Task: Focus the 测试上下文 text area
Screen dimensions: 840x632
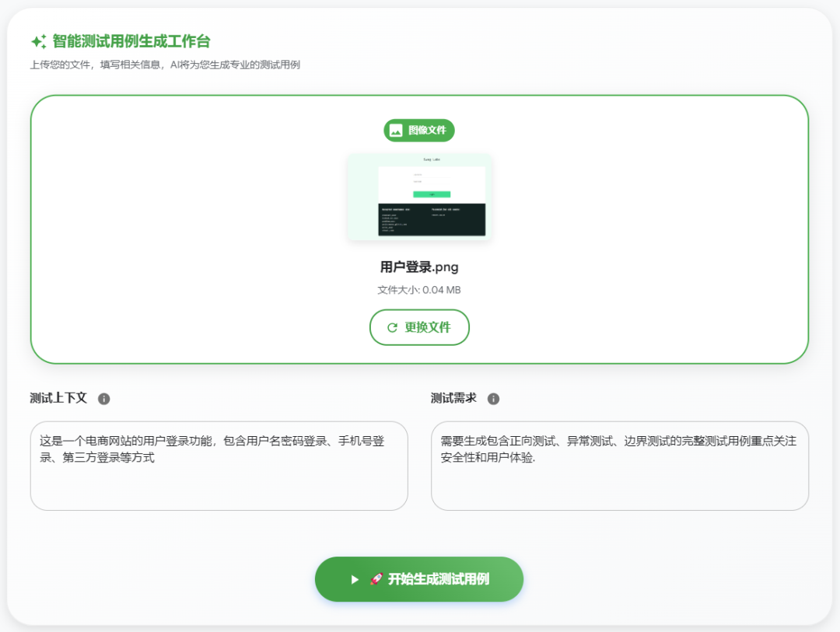Action: (219, 466)
